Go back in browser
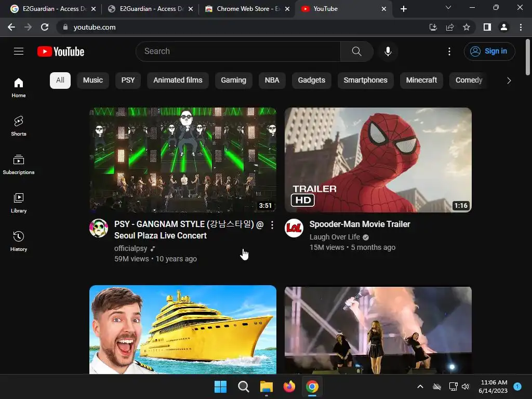Image resolution: width=532 pixels, height=399 pixels. [11, 27]
